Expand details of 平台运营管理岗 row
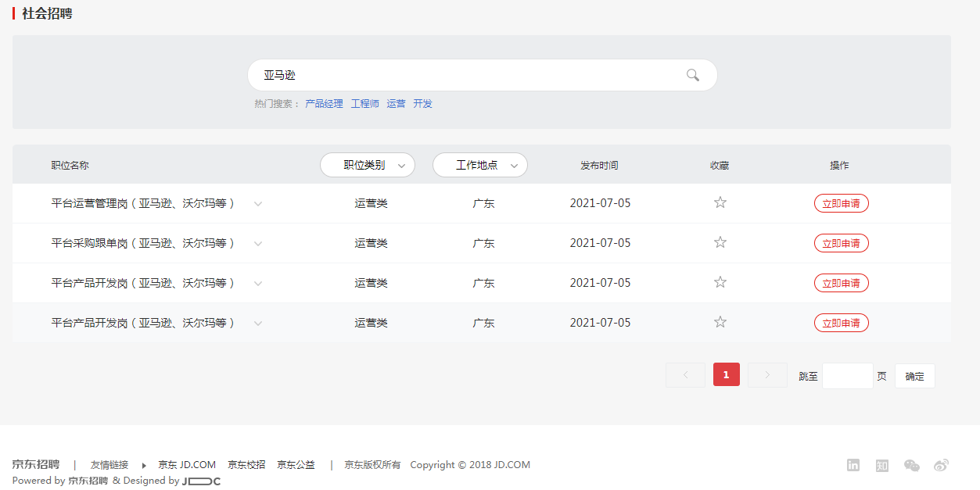 (258, 202)
